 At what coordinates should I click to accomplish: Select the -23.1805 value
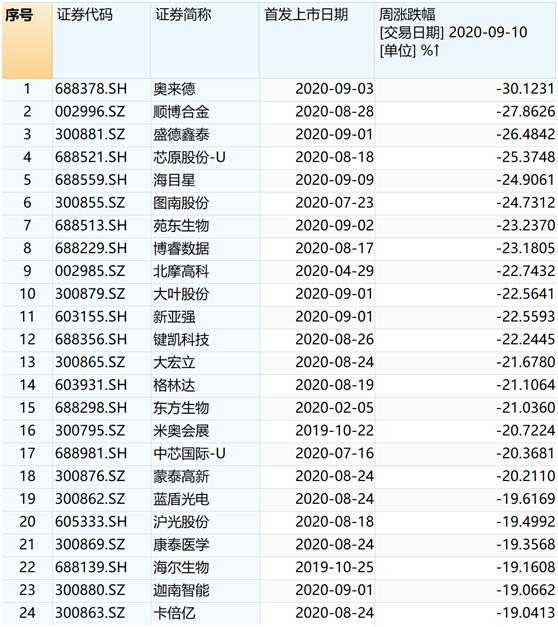tap(525, 248)
